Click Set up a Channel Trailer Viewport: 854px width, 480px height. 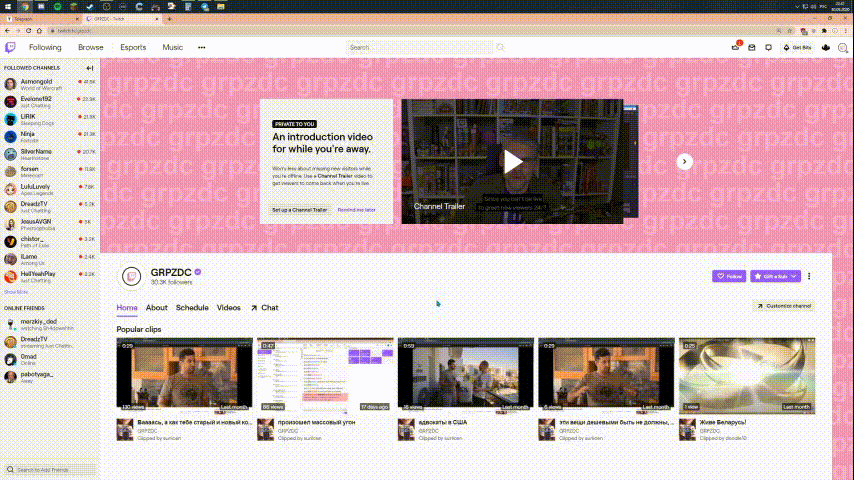pos(300,210)
